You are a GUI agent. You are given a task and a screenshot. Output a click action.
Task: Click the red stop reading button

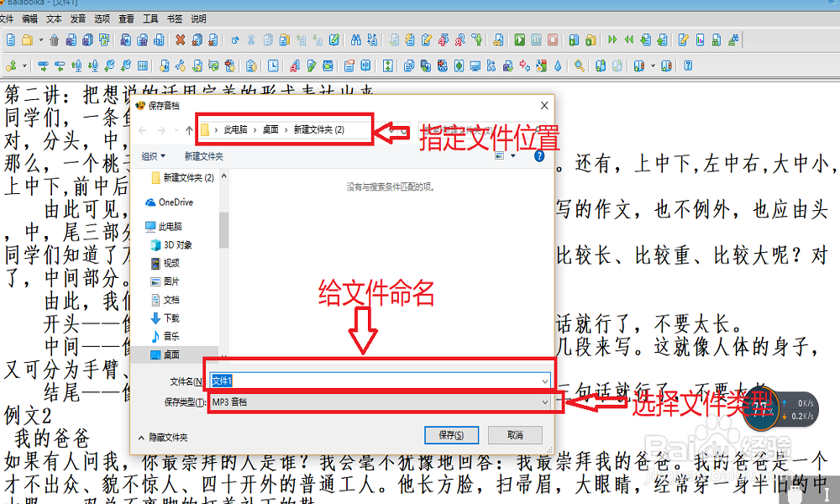tap(553, 39)
